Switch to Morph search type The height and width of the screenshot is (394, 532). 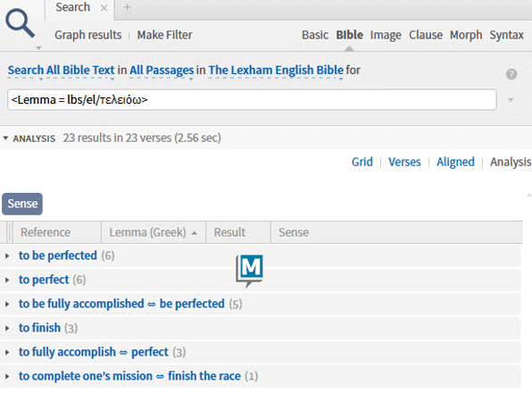coord(466,35)
